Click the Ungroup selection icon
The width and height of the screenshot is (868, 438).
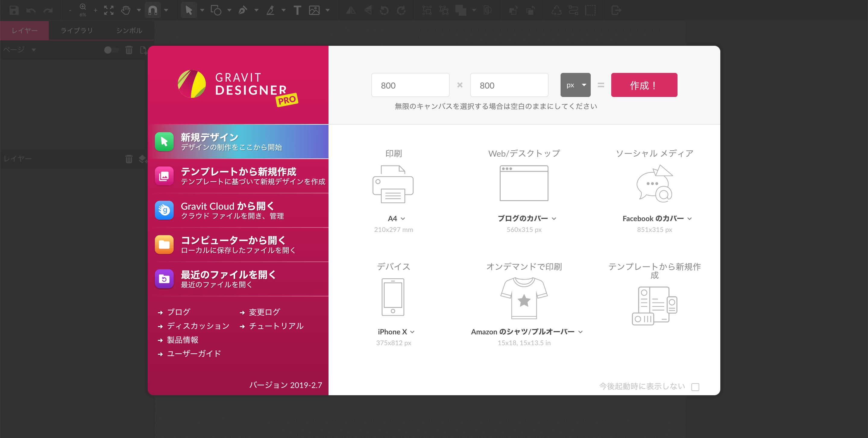click(444, 11)
